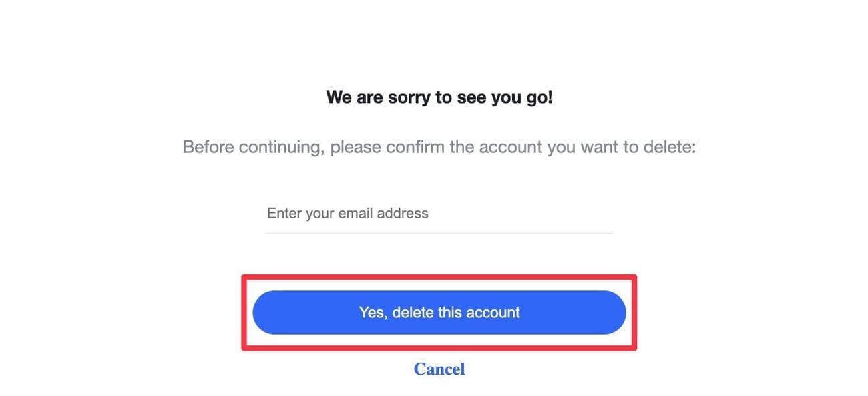Viewport: 868px width, 396px height.
Task: Click the "Before continuing, please confirm" message
Action: pos(439,146)
